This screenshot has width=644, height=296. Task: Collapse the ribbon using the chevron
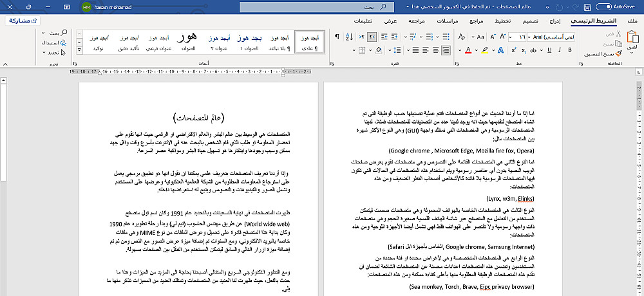5,64
